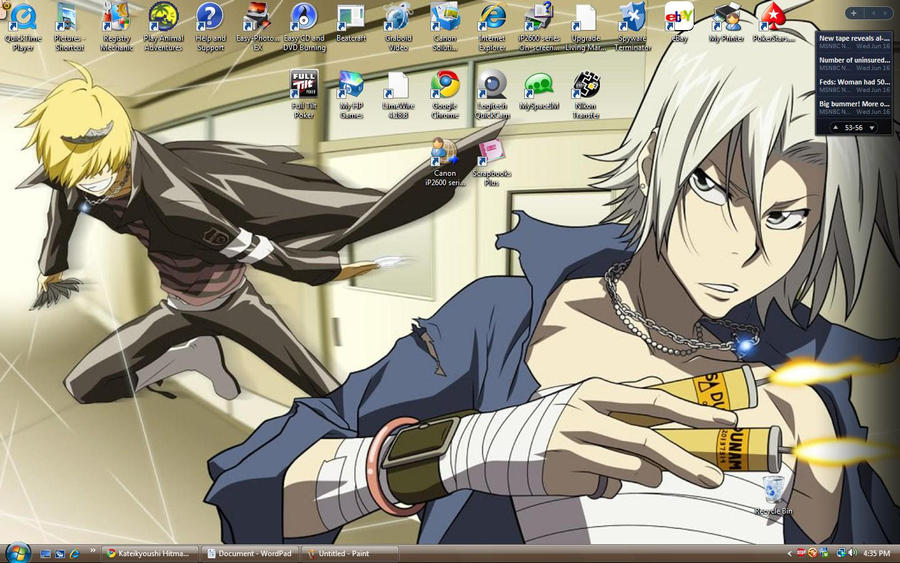Click the network system tray icon
Viewport: 900px width, 563px height.
pyautogui.click(x=841, y=553)
